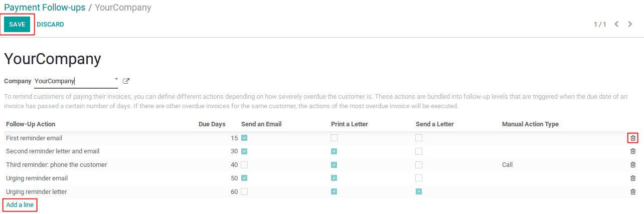Edit the Due Days value 30

(234, 151)
